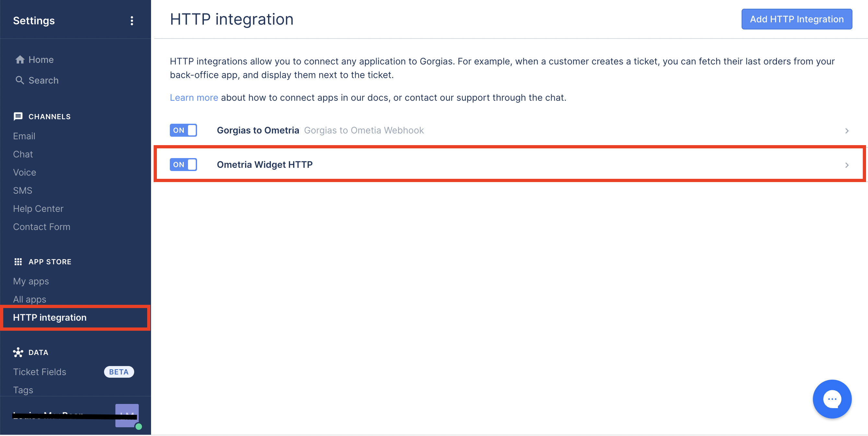Viewport: 868px width, 436px height.
Task: Open the Help Center settings
Action: [38, 208]
